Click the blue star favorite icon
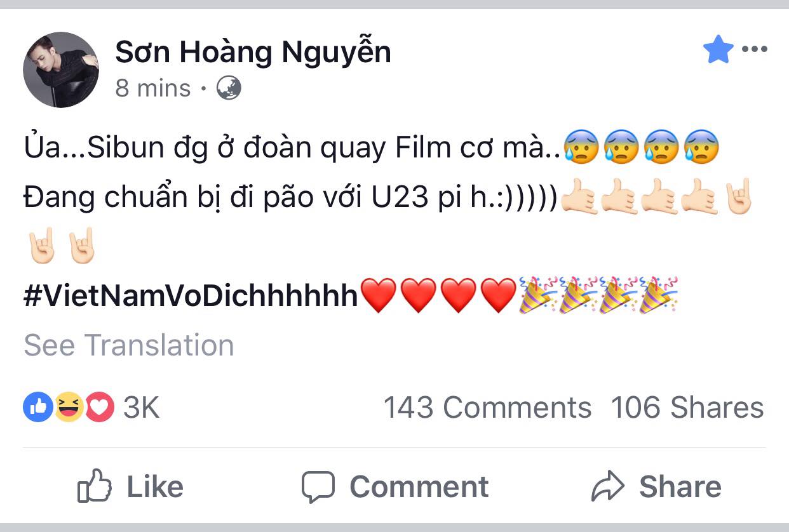The height and width of the screenshot is (532, 789). (x=718, y=50)
